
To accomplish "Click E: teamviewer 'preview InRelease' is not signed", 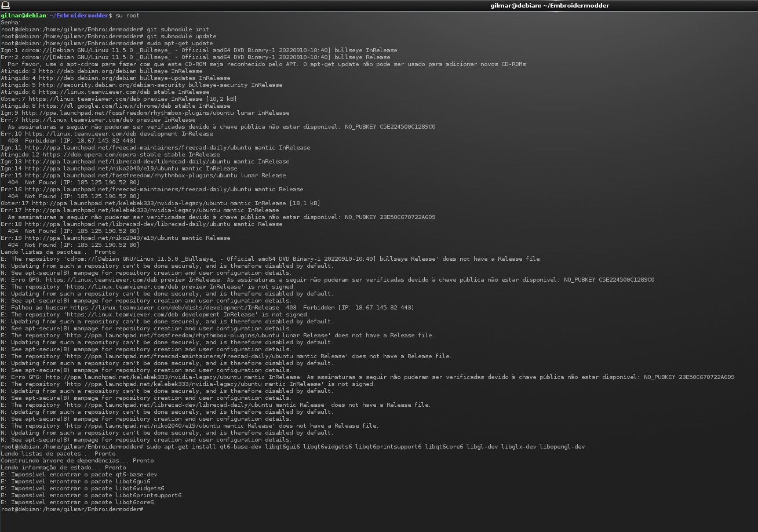I will [x=148, y=287].
